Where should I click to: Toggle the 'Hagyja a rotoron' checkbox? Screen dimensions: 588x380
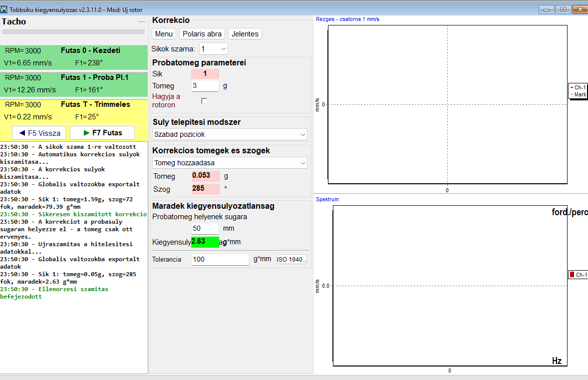point(204,101)
